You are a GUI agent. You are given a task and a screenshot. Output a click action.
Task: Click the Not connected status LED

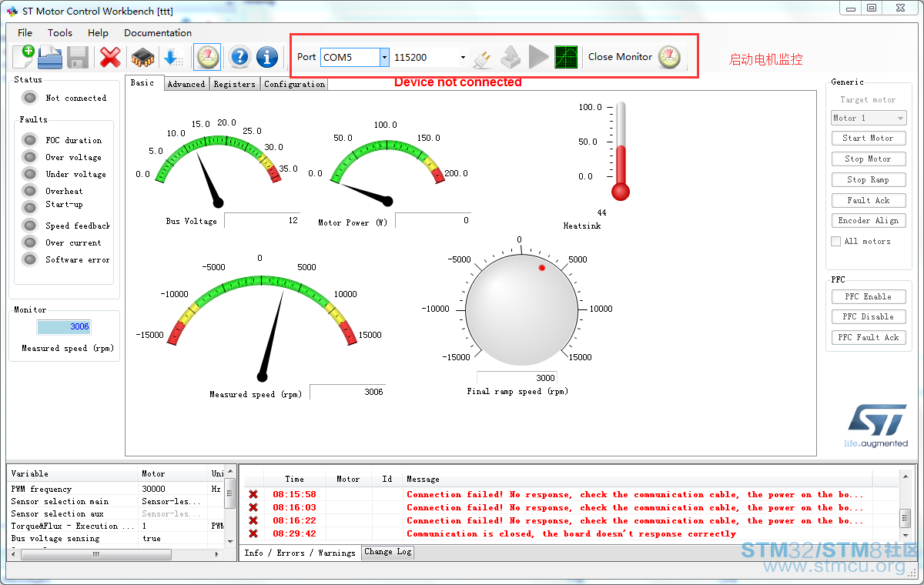[x=30, y=98]
